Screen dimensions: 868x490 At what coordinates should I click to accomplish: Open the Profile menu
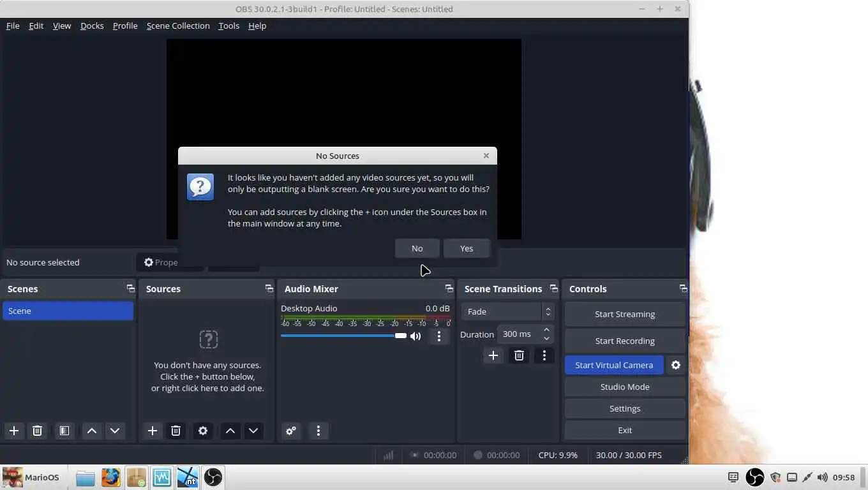[x=125, y=26]
